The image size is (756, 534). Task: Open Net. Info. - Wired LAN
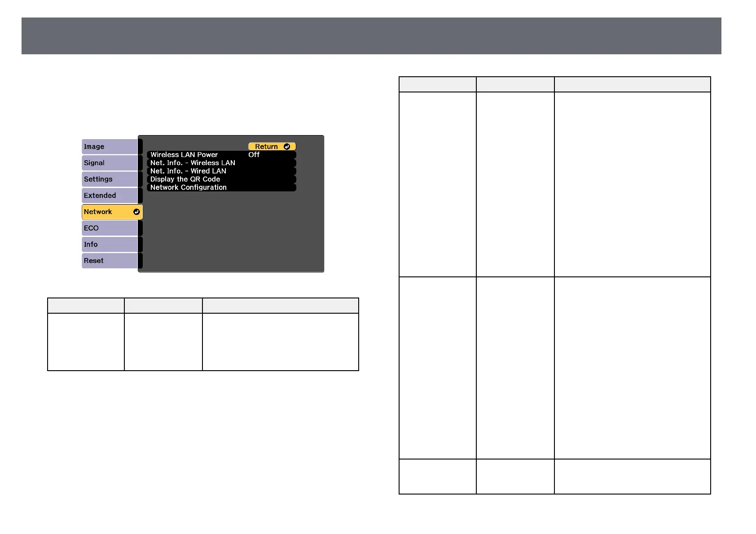tap(221, 171)
